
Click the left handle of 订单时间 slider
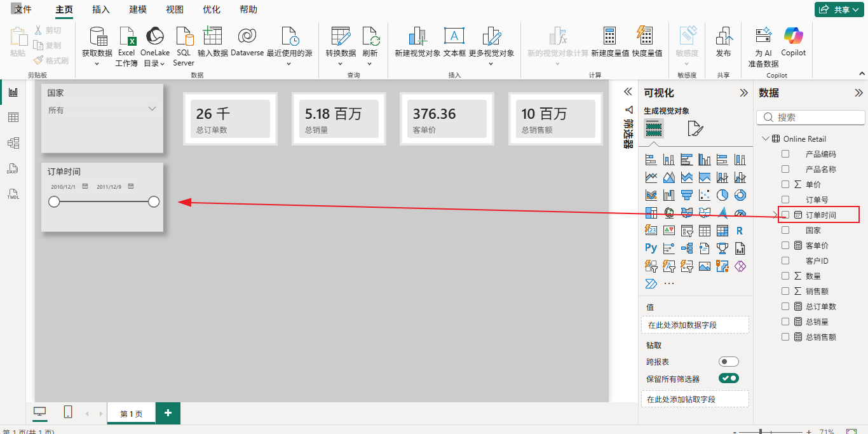coord(54,201)
